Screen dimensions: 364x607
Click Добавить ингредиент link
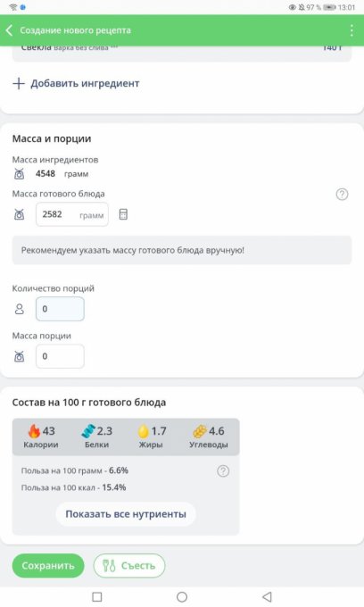[x=85, y=83]
